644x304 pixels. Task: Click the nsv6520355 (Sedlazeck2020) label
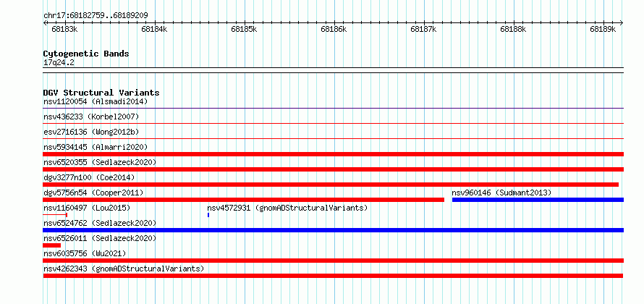[100, 162]
